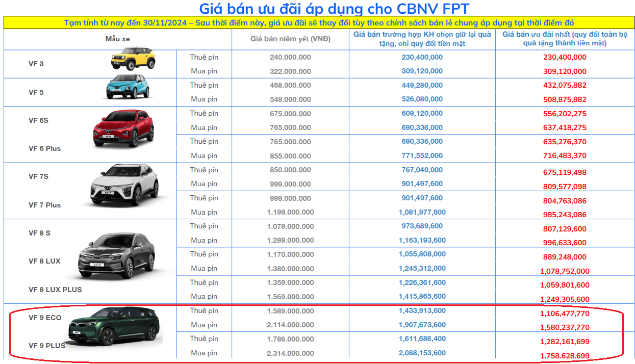Click red price '889,248,000' for VF 8 LUX
The width and height of the screenshot is (635, 364).
point(564,257)
